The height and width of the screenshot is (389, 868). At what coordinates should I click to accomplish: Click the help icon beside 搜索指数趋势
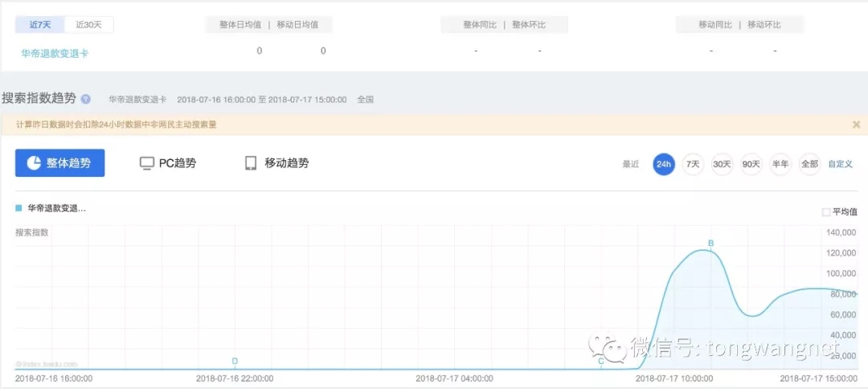click(x=86, y=100)
